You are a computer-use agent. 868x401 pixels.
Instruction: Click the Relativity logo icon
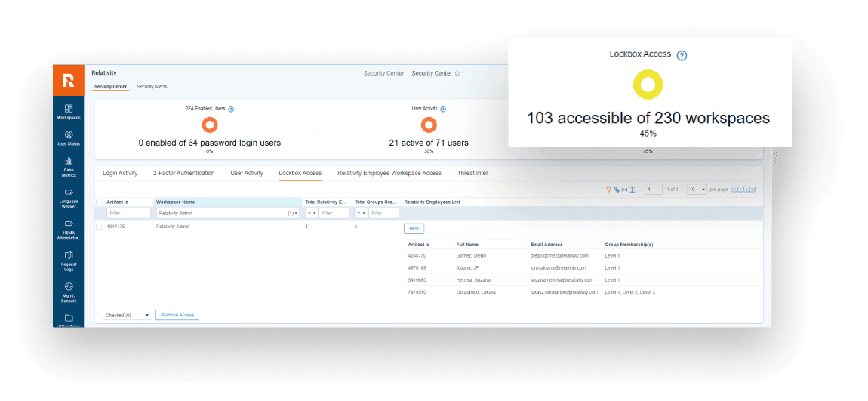click(69, 80)
